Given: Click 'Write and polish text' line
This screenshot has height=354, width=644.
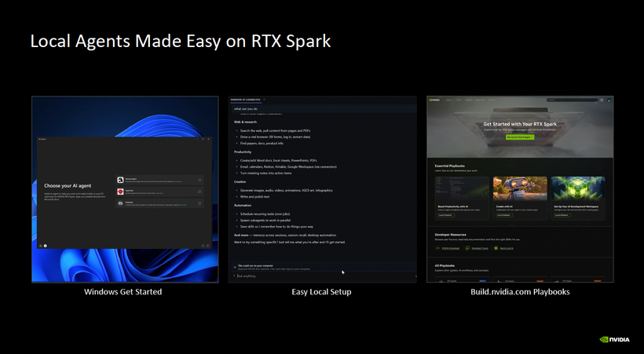Looking at the screenshot, I should click(x=254, y=197).
